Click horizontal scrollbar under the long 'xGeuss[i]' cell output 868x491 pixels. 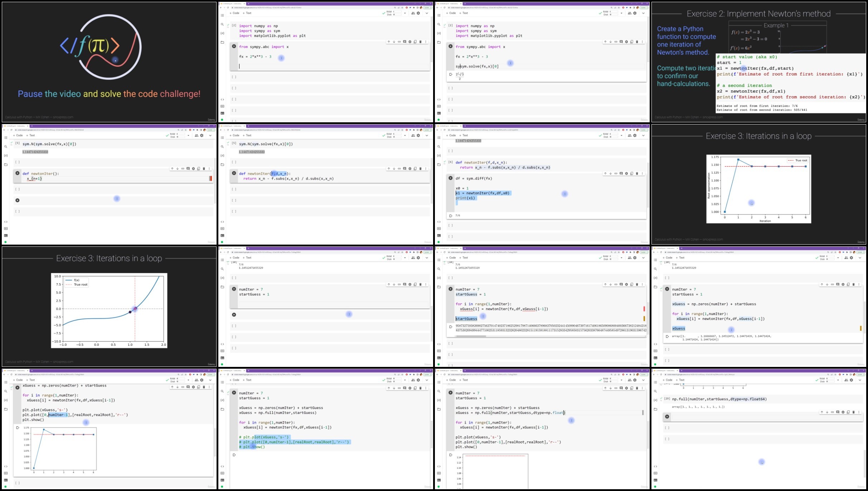click(x=471, y=336)
